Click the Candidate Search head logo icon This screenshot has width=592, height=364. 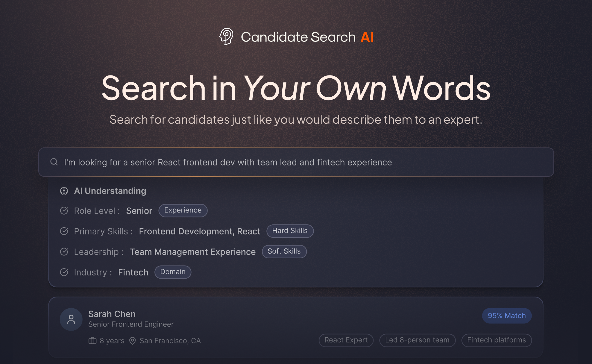[226, 37]
